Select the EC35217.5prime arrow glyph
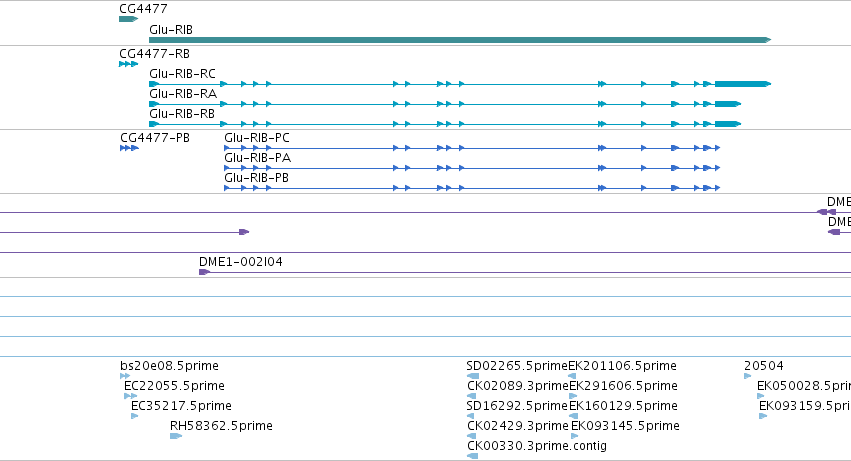The height and width of the screenshot is (461, 851). 135,416
